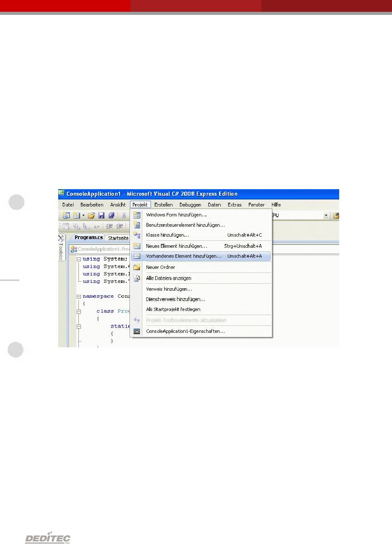The height and width of the screenshot is (555, 392).
Task: Open the Daten menu
Action: coord(215,204)
